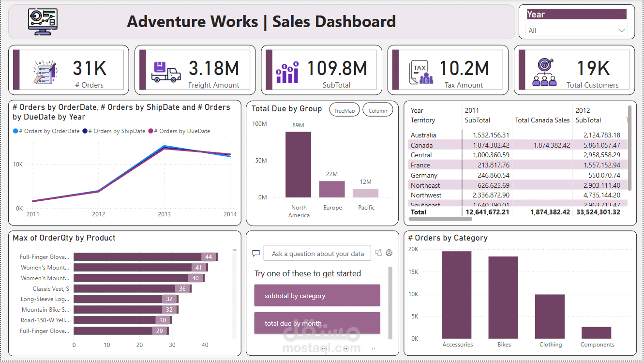Click the Q&A suggestions scrollbar

coord(390,303)
